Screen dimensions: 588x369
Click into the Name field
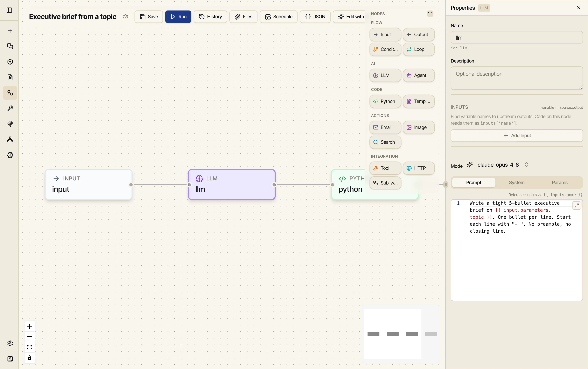(x=516, y=37)
